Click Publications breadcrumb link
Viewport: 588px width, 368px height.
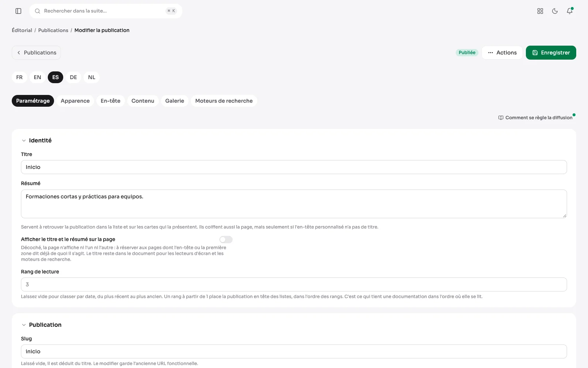pyautogui.click(x=53, y=30)
